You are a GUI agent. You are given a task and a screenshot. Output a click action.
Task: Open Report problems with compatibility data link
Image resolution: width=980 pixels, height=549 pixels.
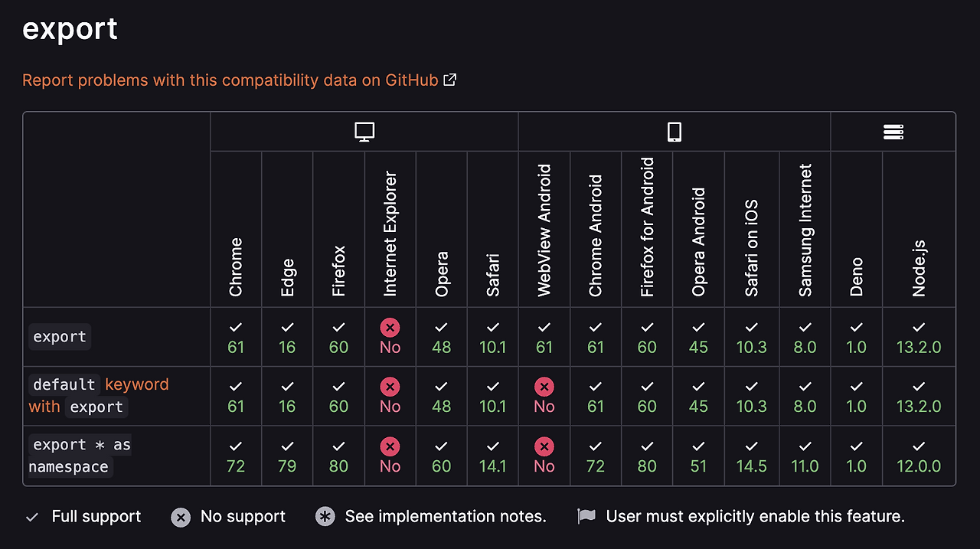[230, 80]
